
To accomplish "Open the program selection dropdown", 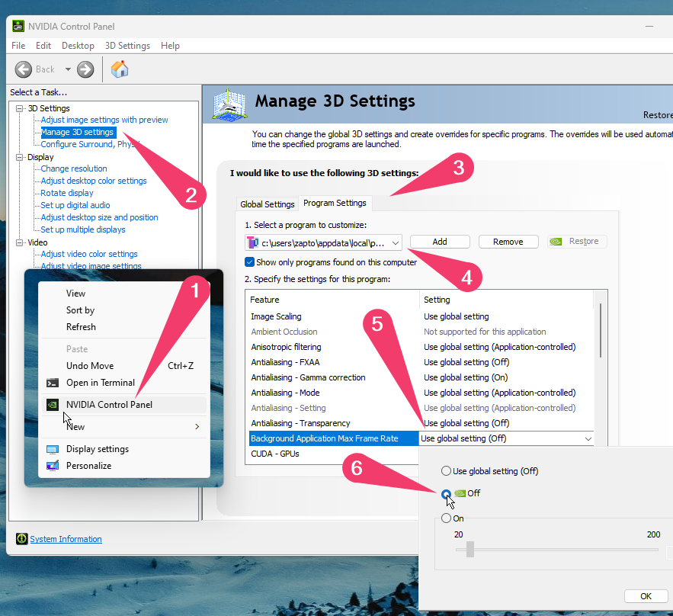I will (x=396, y=242).
